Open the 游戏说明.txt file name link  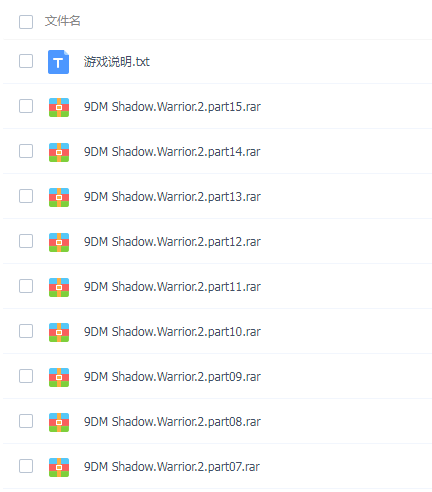117,62
